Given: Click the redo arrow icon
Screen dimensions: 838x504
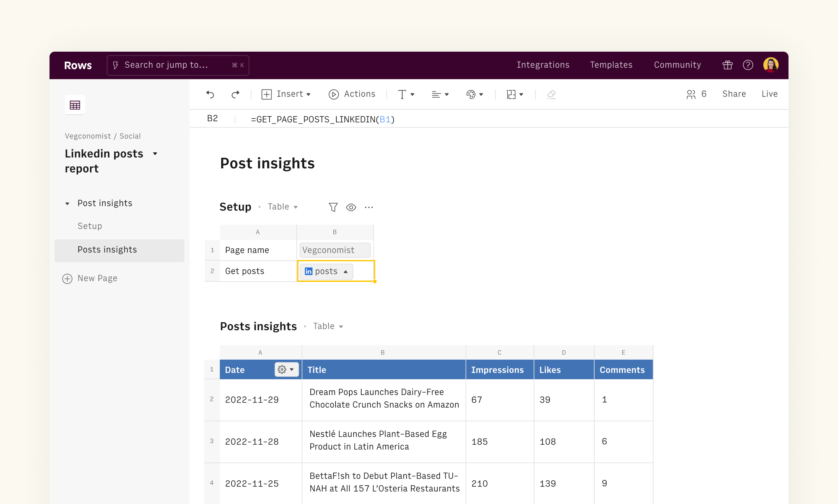Looking at the screenshot, I should (235, 94).
